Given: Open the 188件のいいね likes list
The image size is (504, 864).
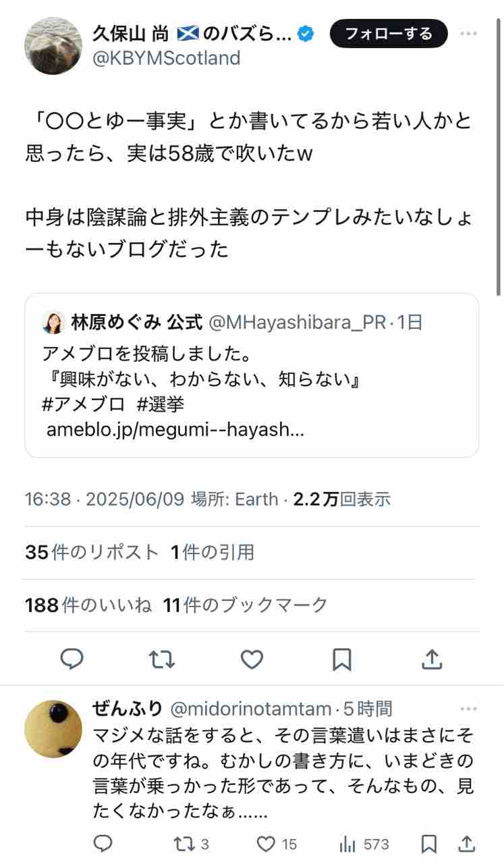Looking at the screenshot, I should (x=88, y=605).
